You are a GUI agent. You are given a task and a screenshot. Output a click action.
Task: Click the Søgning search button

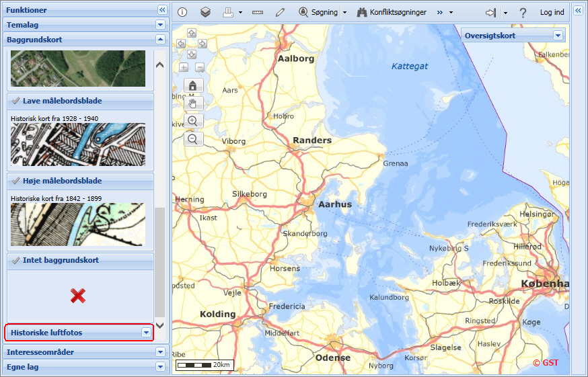pyautogui.click(x=318, y=12)
